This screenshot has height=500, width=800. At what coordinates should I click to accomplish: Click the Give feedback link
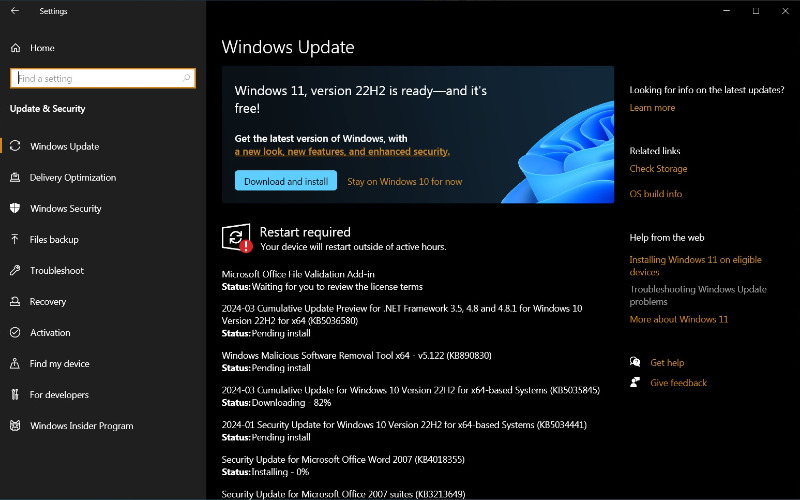[678, 383]
